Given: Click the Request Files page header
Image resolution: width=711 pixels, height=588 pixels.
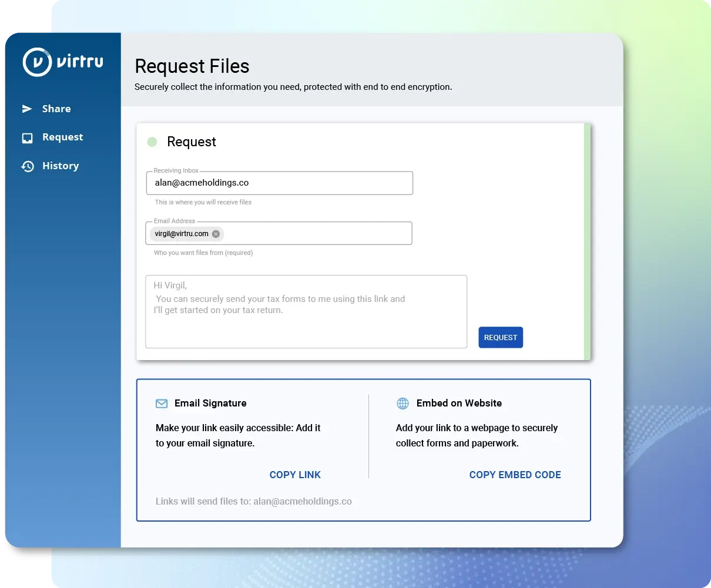Looking at the screenshot, I should [x=192, y=66].
